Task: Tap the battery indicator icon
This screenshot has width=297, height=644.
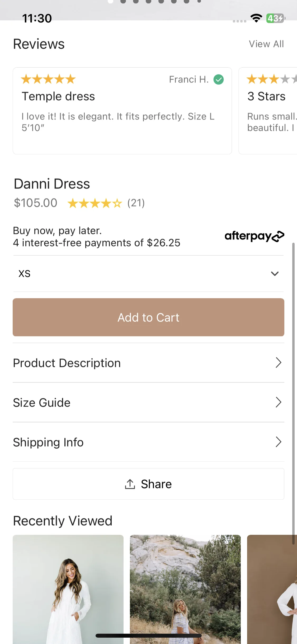Action: (x=275, y=18)
